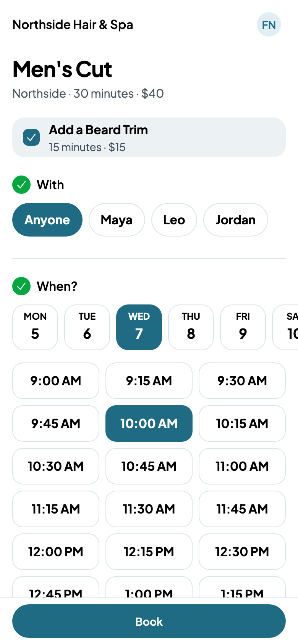Image resolution: width=298 pixels, height=644 pixels.
Task: Select the THU 8 date
Action: (x=191, y=327)
